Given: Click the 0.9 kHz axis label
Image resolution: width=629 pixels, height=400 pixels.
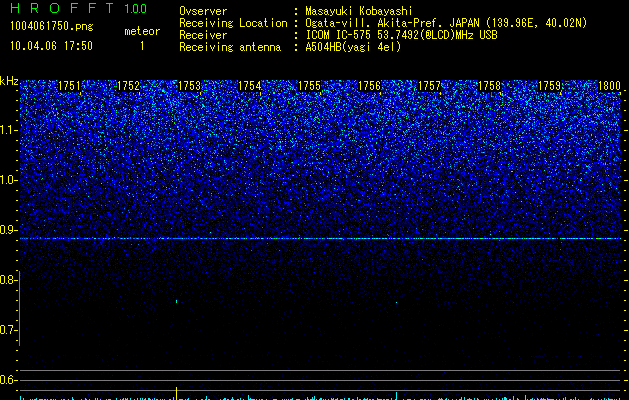Looking at the screenshot, I should pyautogui.click(x=9, y=230).
